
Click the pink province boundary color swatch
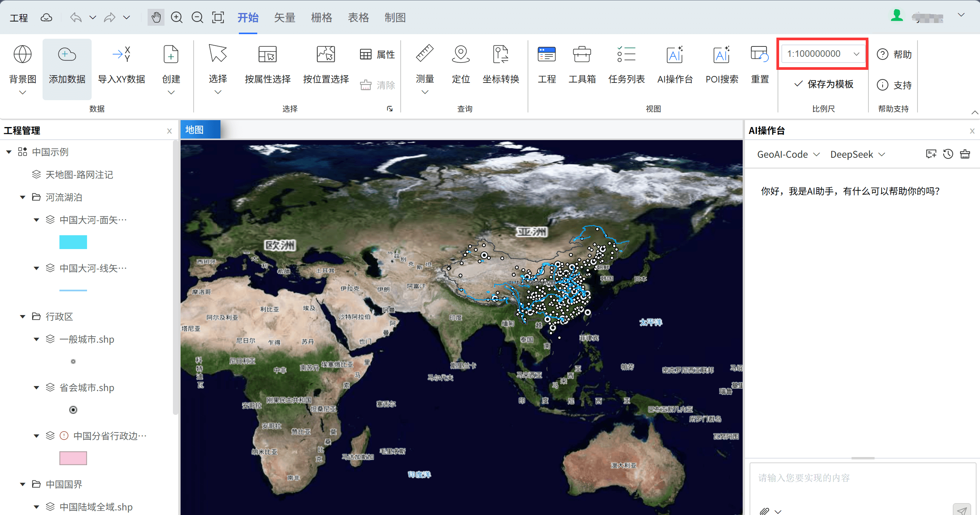point(73,458)
